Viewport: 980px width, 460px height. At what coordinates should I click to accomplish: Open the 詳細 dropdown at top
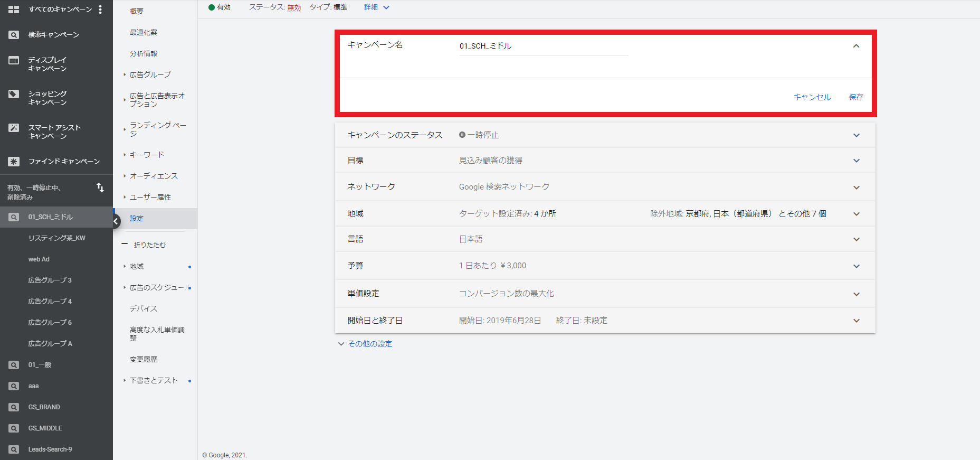[x=376, y=7]
